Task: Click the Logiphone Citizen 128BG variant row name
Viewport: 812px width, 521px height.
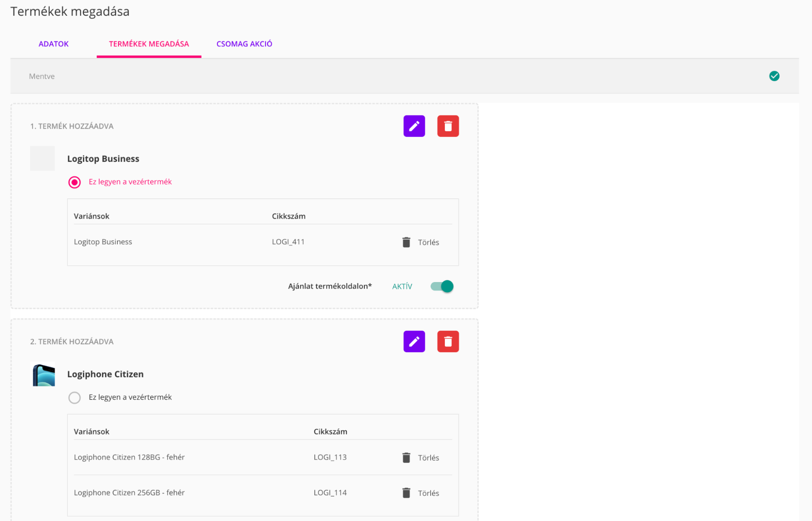Action: click(x=129, y=457)
